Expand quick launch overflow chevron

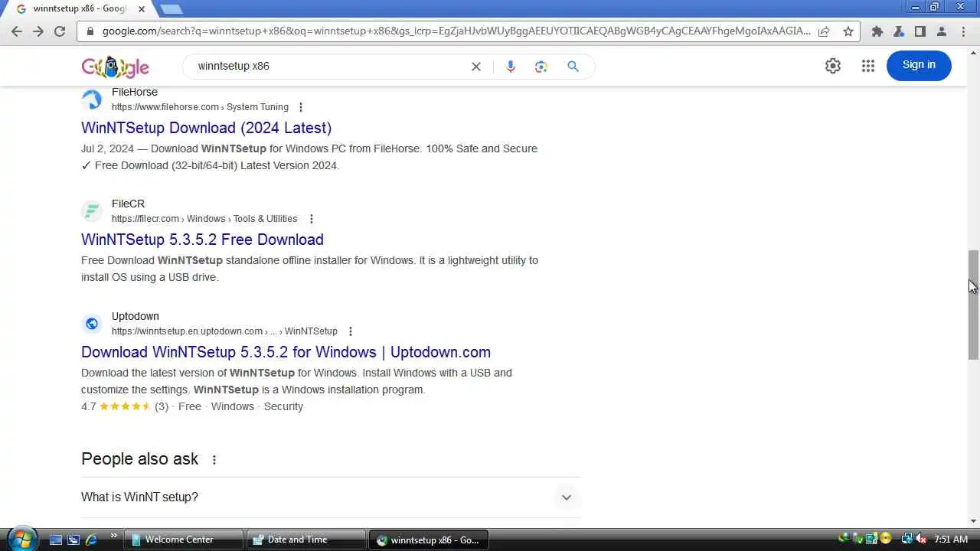click(x=114, y=536)
